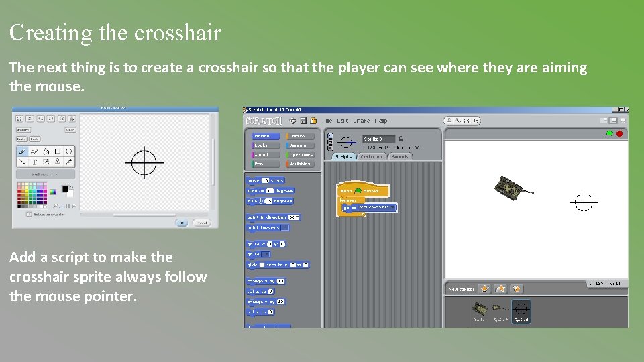Click Import button in Paint Editor

23,129
